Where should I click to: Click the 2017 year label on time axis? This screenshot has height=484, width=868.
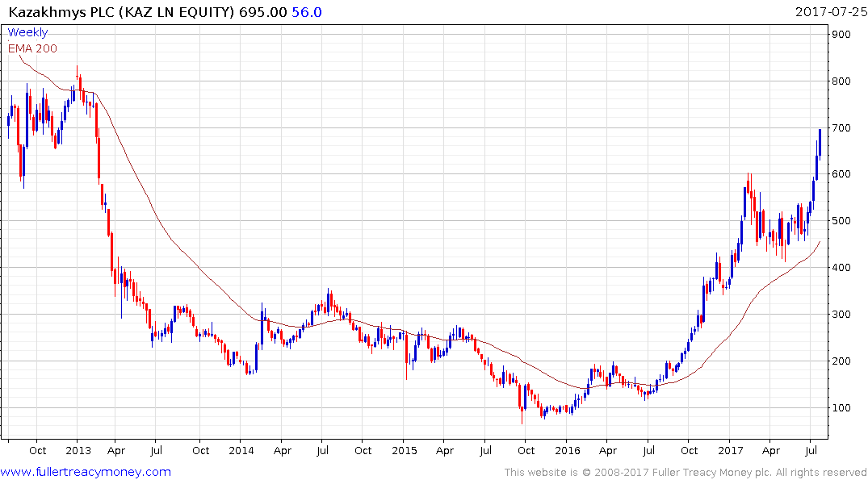(x=731, y=450)
